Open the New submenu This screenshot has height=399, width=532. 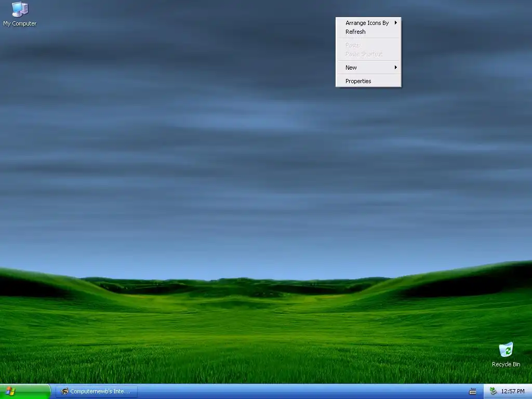(x=368, y=68)
